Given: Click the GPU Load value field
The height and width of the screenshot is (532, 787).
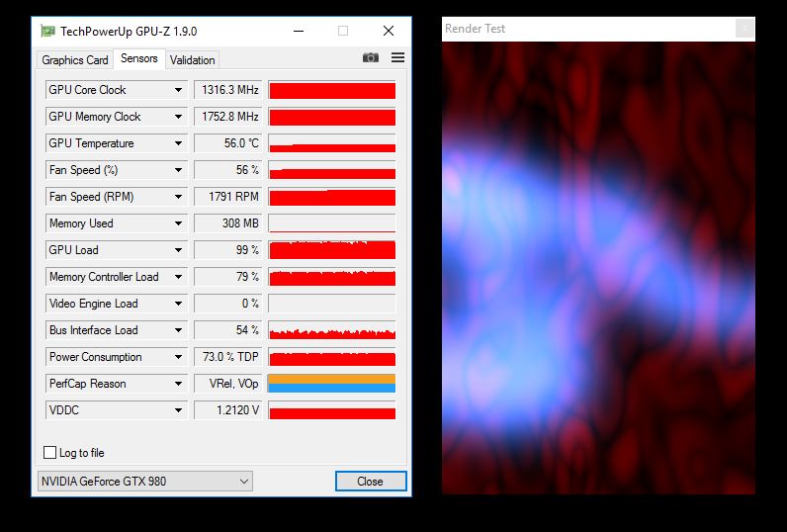Looking at the screenshot, I should click(228, 250).
